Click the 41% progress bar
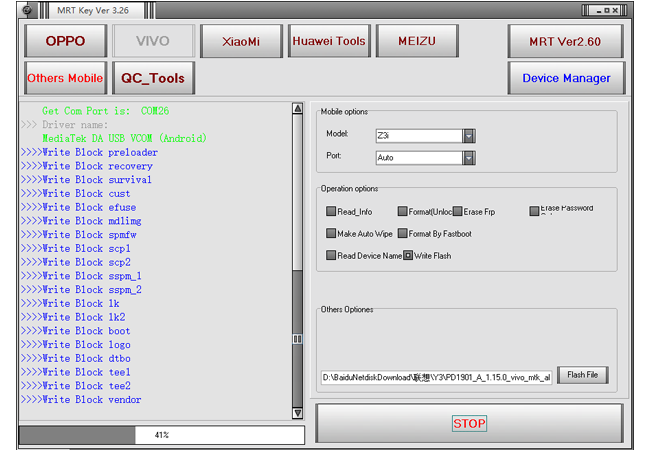 pos(162,435)
